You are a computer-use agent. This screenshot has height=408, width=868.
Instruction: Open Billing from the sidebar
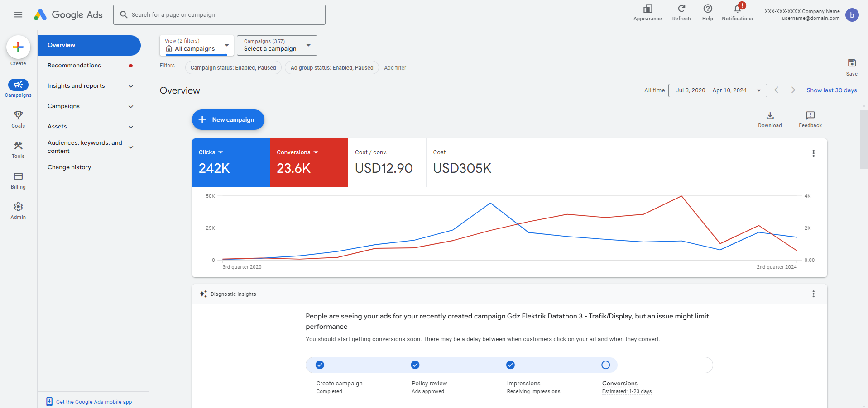point(18,176)
